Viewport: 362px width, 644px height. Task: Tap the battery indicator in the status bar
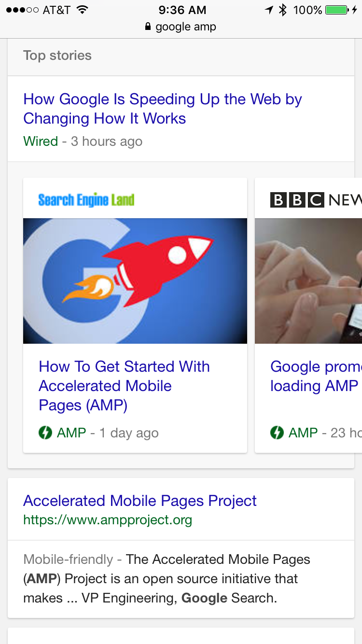coord(334,8)
